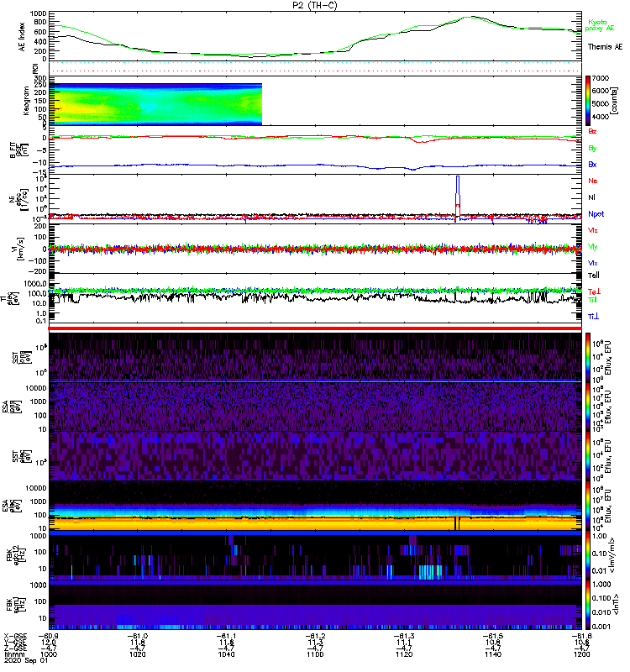Click the 7000 tick on Keogram color bar
Viewport: 630px width, 672px height.
coord(600,78)
